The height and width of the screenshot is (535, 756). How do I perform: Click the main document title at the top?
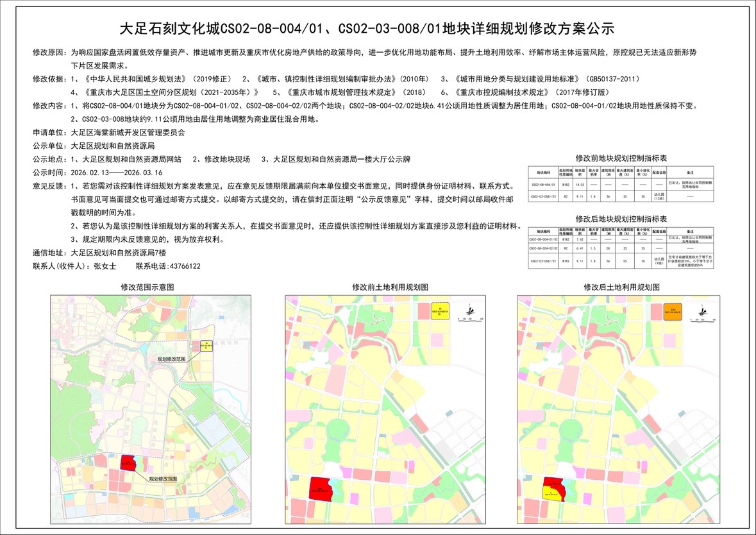point(367,29)
